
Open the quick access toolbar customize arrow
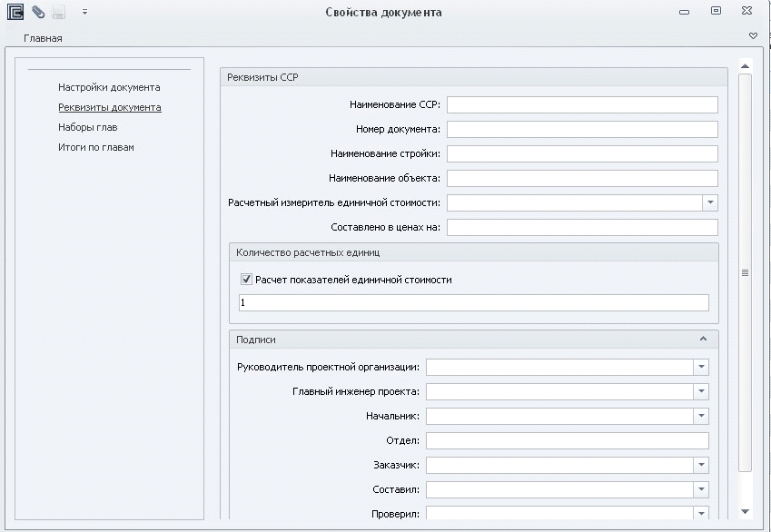point(84,12)
